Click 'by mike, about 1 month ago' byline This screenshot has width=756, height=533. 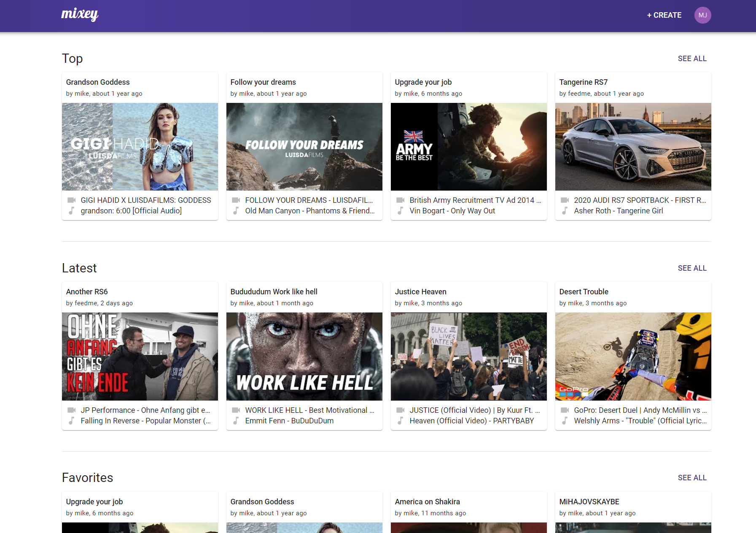click(272, 303)
